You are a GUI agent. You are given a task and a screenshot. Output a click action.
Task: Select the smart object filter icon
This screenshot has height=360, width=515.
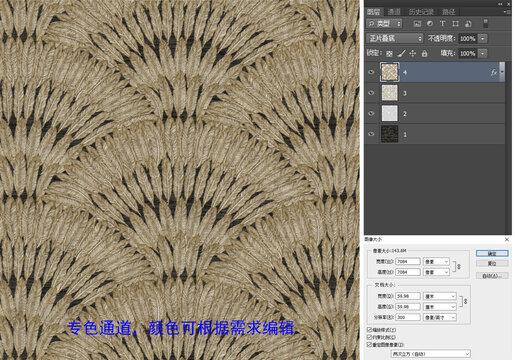(x=468, y=24)
